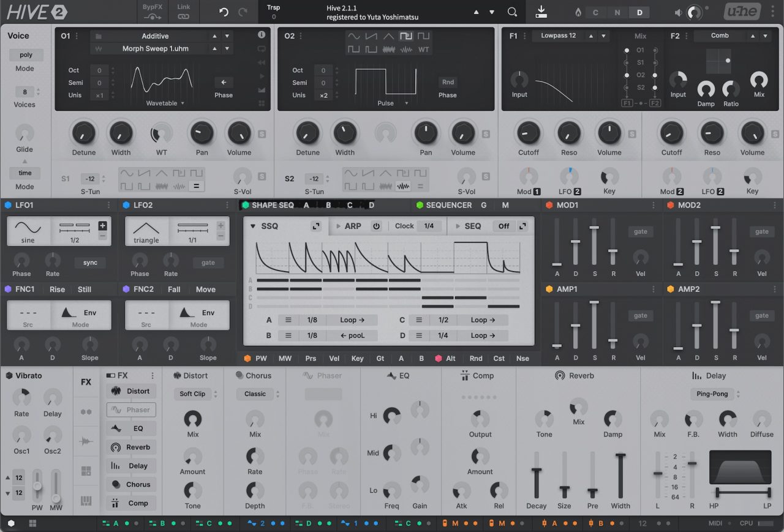Click the Rnd phase button in O2
Screen dimensions: 784x532
tap(448, 82)
